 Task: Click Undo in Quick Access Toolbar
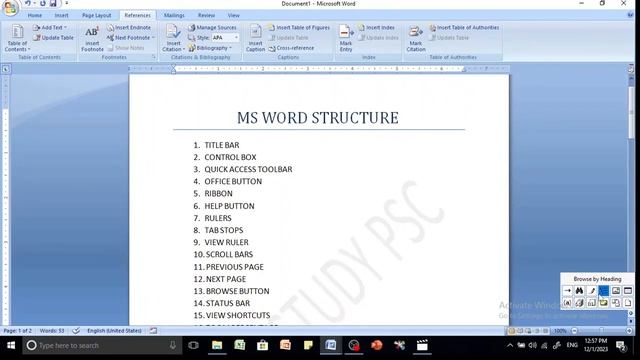(28, 4)
